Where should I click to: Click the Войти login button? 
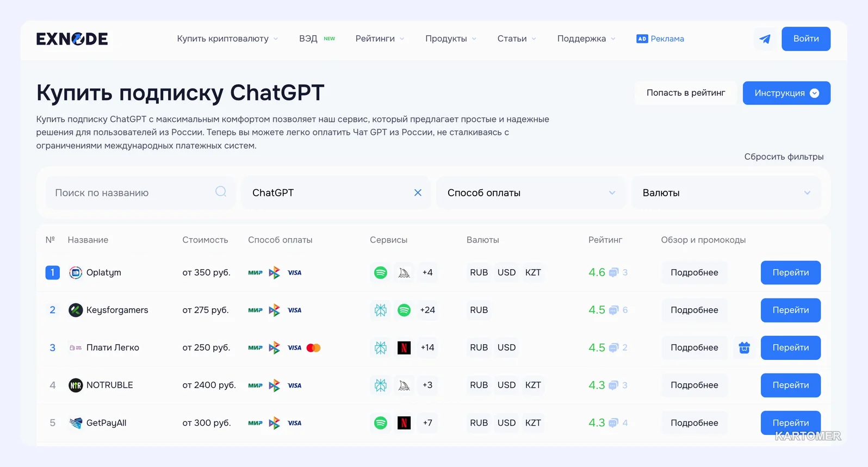(x=806, y=39)
